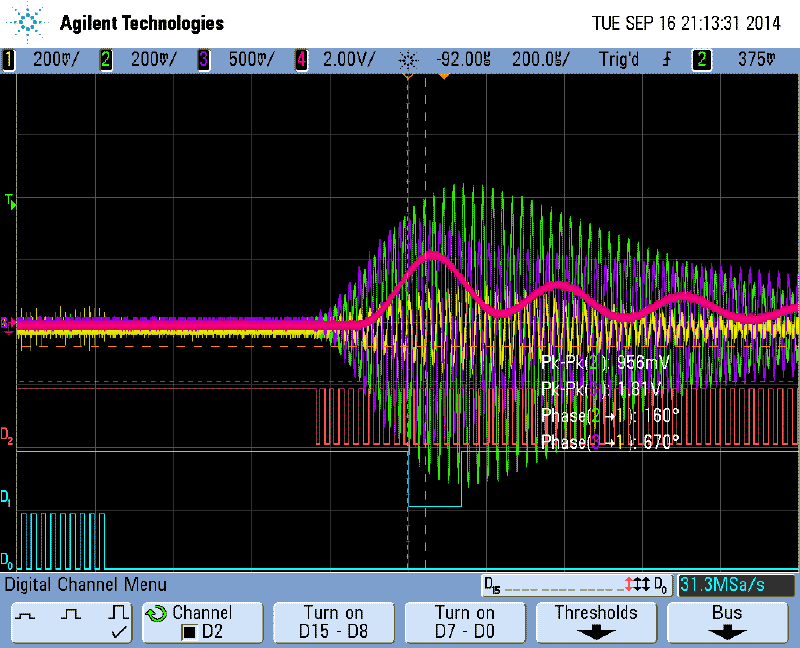The height and width of the screenshot is (648, 800).
Task: Select the channel 3 purple indicator
Action: point(204,60)
